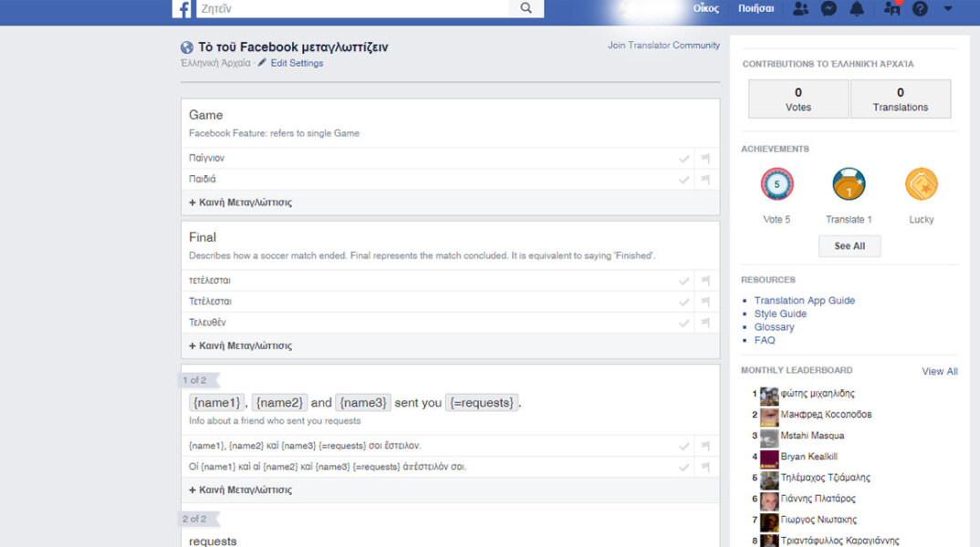The image size is (980, 547).
Task: Report the 'Τελευθέν' translation with flag
Action: 705,323
